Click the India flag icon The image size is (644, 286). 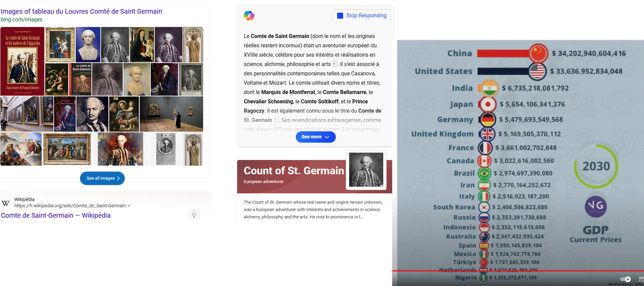[490, 88]
